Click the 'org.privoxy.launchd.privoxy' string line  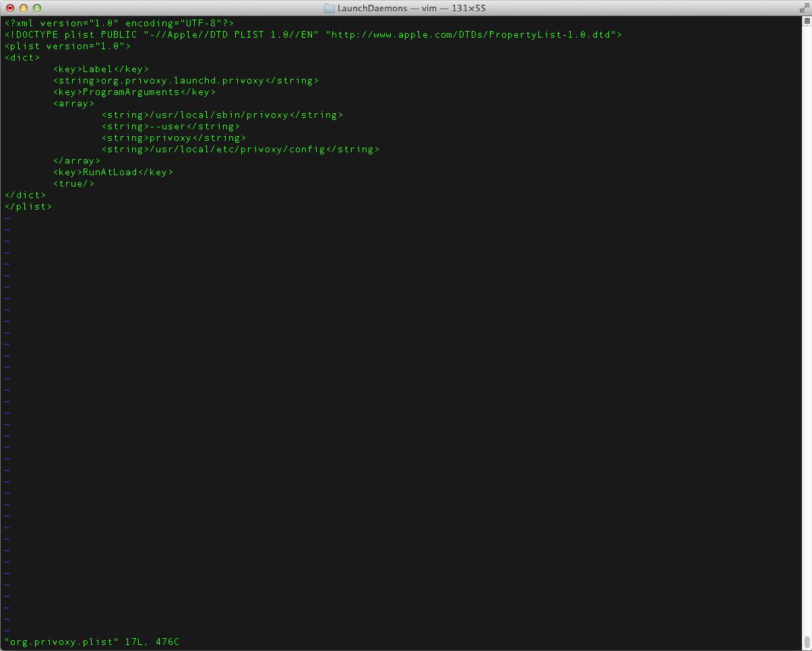click(x=186, y=80)
